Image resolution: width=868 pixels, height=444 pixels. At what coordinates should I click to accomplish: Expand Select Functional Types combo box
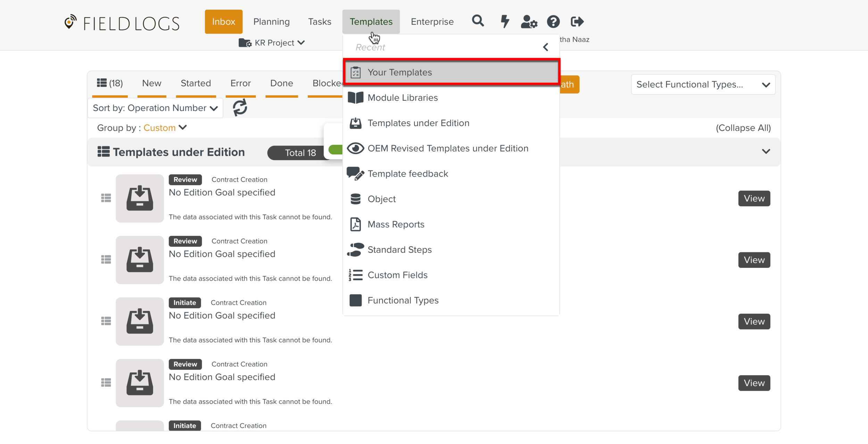click(703, 84)
